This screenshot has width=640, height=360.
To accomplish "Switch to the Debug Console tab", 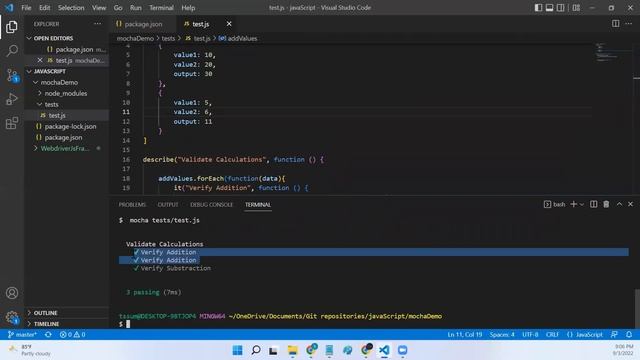I will (211, 204).
